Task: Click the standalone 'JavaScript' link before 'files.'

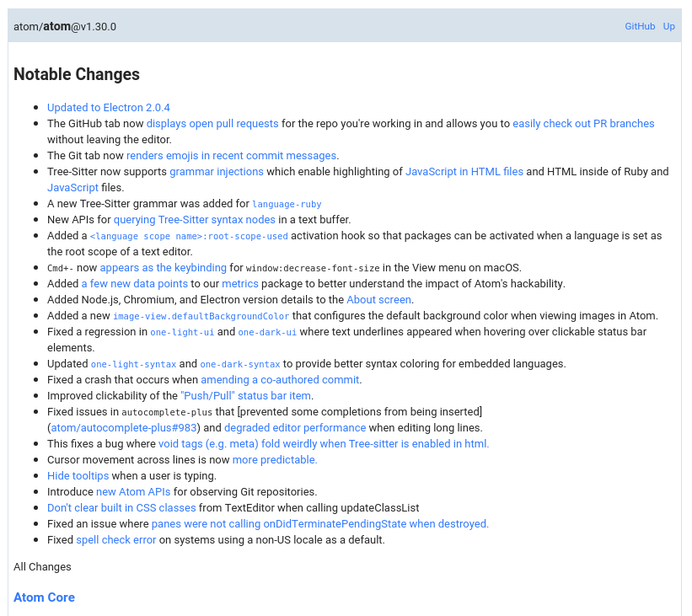Action: (72, 188)
